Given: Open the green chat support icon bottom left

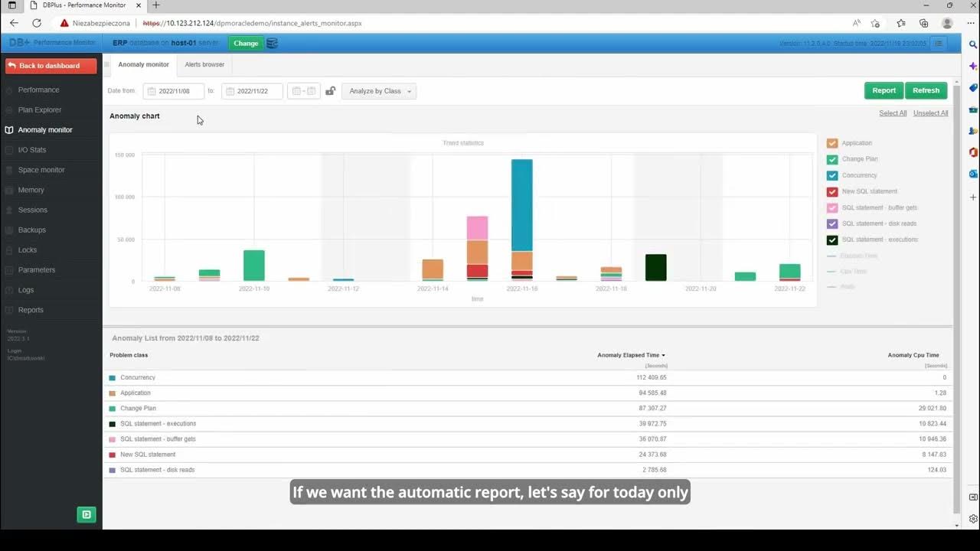Looking at the screenshot, I should pos(86,514).
